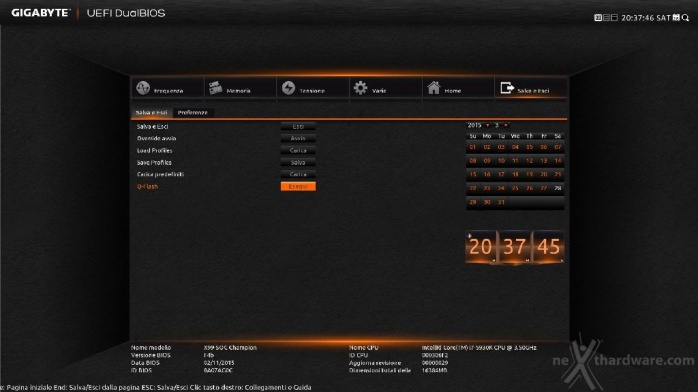Click the orange Esegui button for Q-Flash
698x392 pixels.
(x=298, y=186)
